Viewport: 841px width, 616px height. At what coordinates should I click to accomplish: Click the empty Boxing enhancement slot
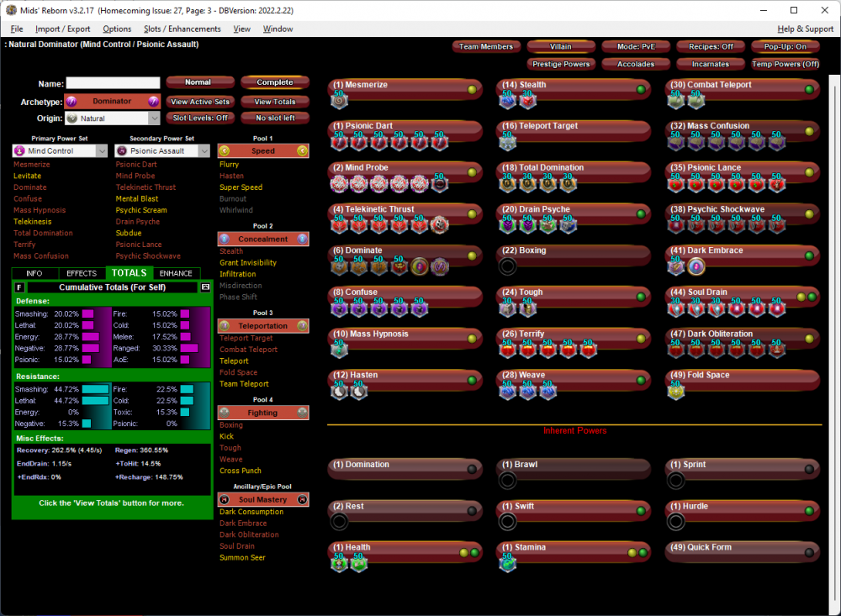(x=507, y=266)
